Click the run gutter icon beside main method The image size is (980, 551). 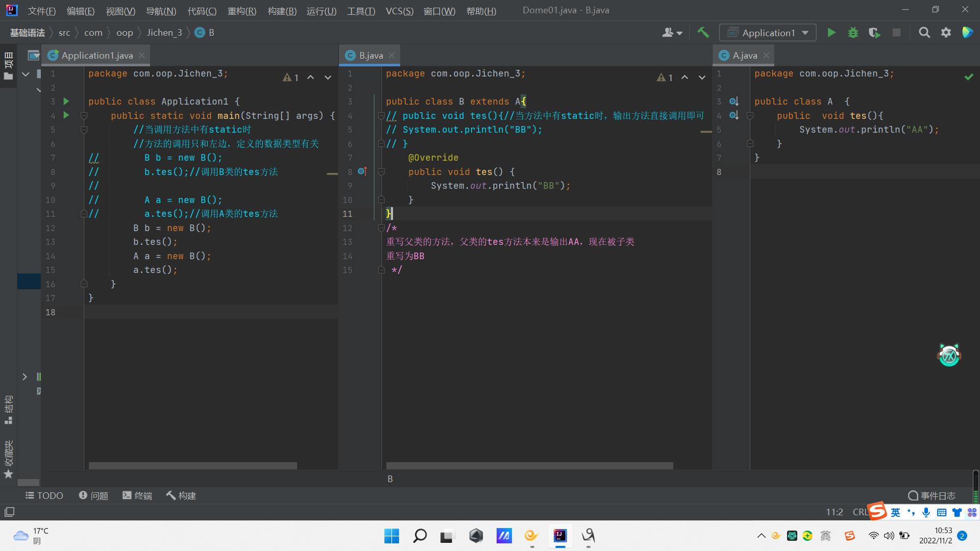66,116
